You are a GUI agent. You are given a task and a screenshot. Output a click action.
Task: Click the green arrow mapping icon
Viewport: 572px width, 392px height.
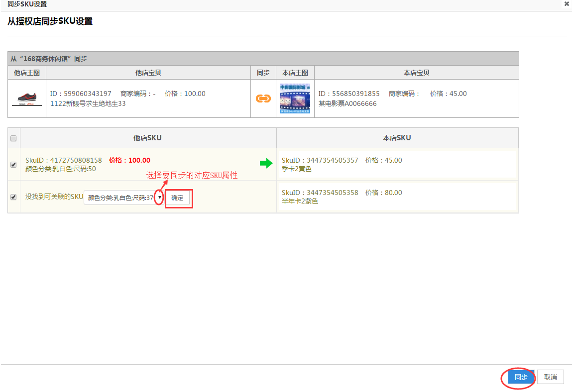(266, 163)
